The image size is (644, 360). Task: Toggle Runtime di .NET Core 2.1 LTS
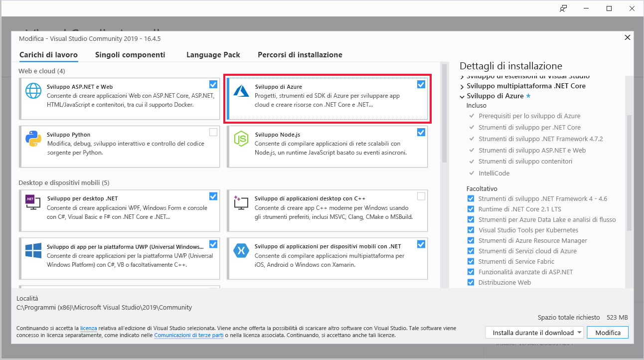(471, 209)
